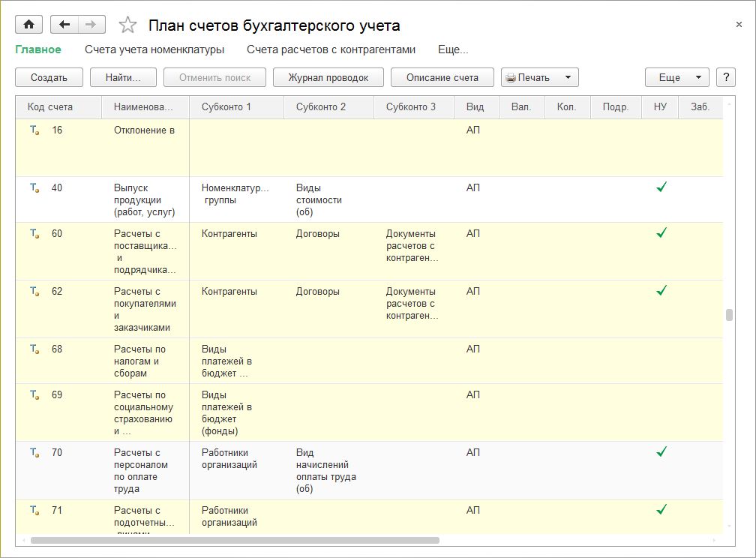The width and height of the screenshot is (756, 558).
Task: Open the Еще... navigation menu
Action: pos(453,49)
